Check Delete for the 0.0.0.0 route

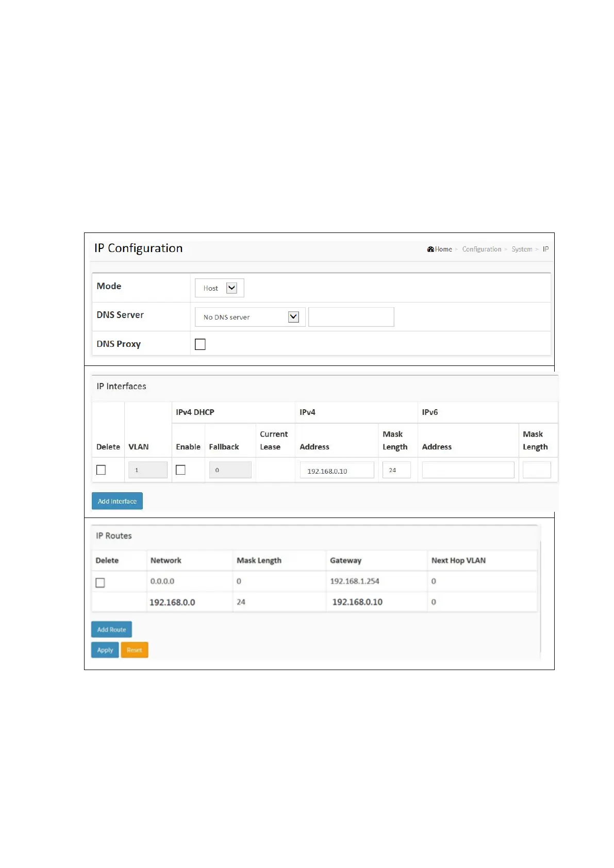100,582
